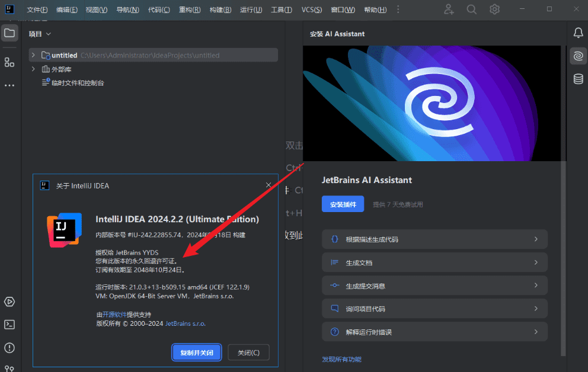
Task: Click the 生成文档 lines icon
Action: coord(334,262)
